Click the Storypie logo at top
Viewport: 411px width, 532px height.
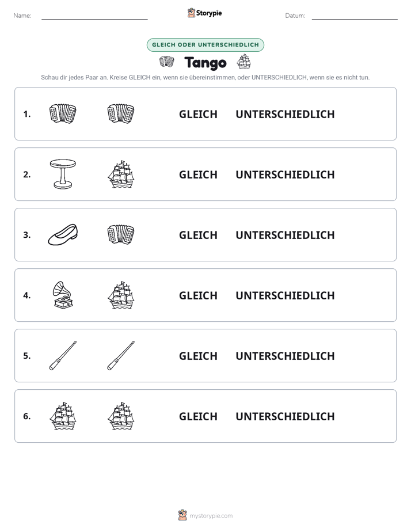[x=204, y=13]
